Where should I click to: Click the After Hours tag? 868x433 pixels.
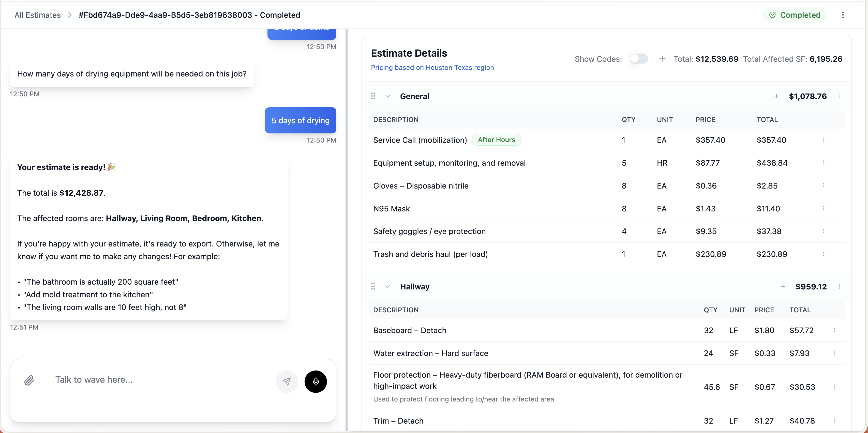(496, 140)
